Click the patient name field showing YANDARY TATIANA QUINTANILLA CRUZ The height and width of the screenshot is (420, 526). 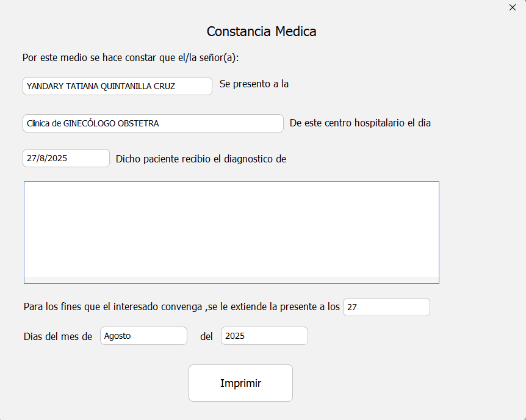pos(117,86)
